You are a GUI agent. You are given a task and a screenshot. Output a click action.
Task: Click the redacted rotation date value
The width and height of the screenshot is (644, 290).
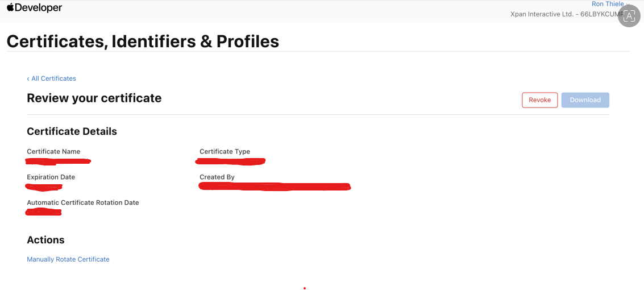point(43,212)
